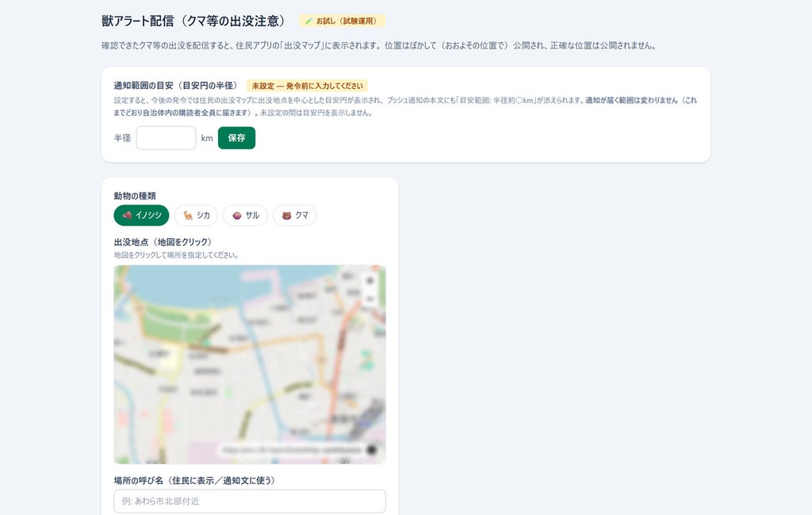812x515 pixels.
Task: Click the pencil icon in the お試し badge
Action: click(x=309, y=21)
